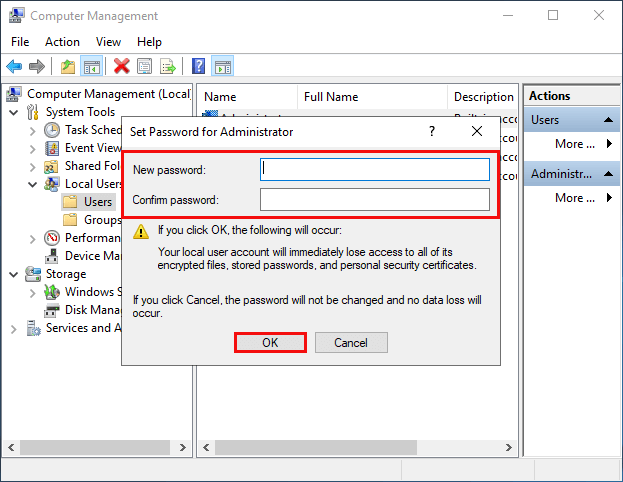This screenshot has height=482, width=623.
Task: Focus the New password field
Action: 375,170
